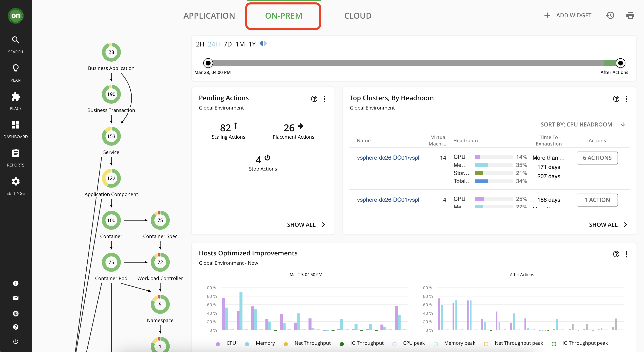Image resolution: width=644 pixels, height=352 pixels.
Task: Set time range to 1Y
Action: pyautogui.click(x=252, y=44)
